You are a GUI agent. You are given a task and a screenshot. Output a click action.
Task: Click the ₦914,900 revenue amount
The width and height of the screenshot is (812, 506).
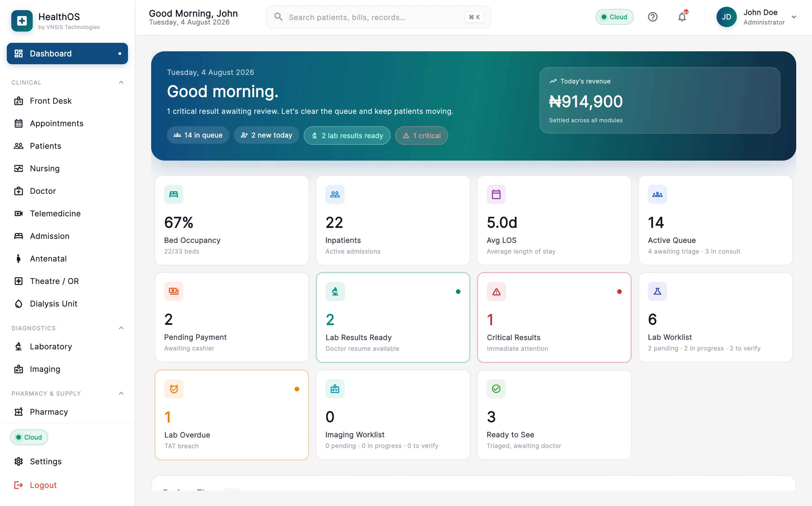click(586, 101)
